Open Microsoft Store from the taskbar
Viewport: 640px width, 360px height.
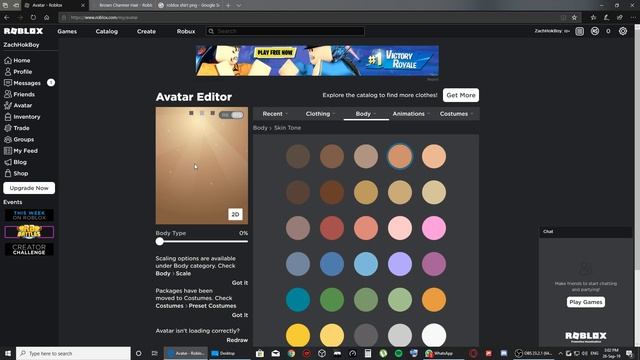click(x=260, y=353)
